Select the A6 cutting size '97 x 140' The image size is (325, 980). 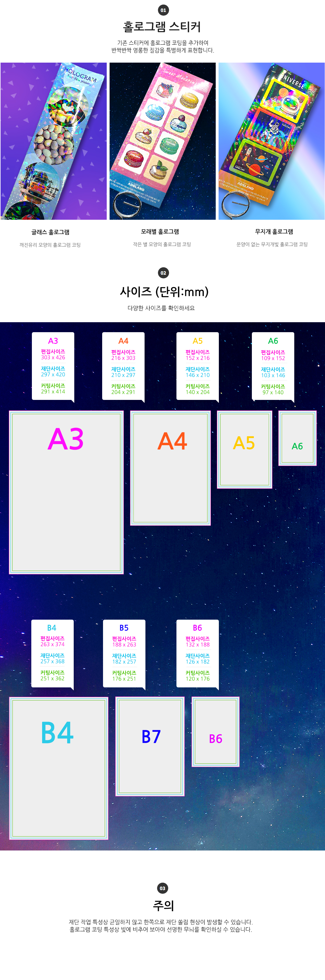click(273, 393)
